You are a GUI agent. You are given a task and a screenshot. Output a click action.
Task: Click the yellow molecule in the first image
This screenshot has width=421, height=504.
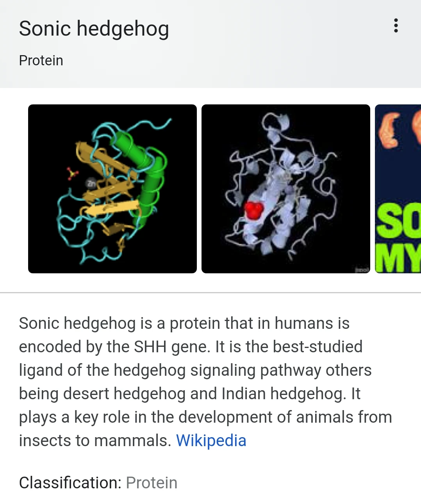tap(72, 174)
